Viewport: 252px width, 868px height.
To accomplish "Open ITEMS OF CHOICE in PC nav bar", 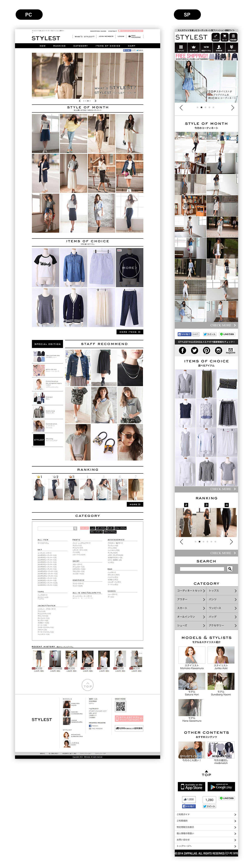I will tap(108, 46).
